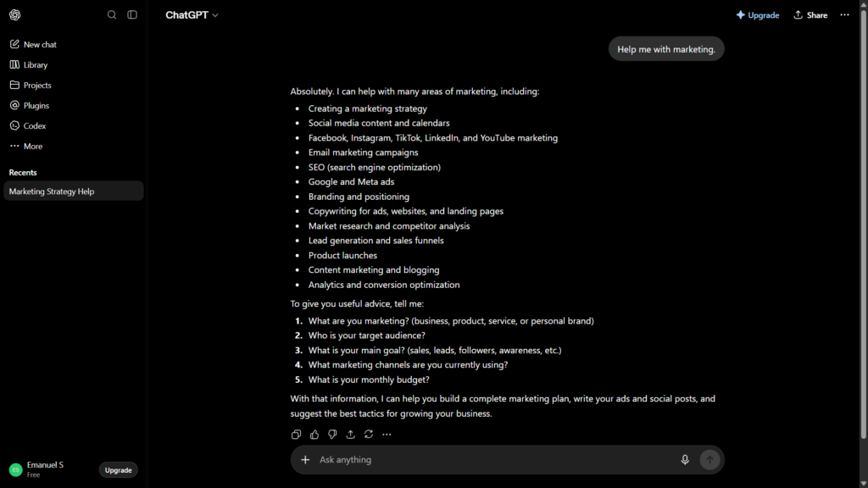Give the response a thumbs up
Viewport: 868px width, 488px height.
[314, 435]
